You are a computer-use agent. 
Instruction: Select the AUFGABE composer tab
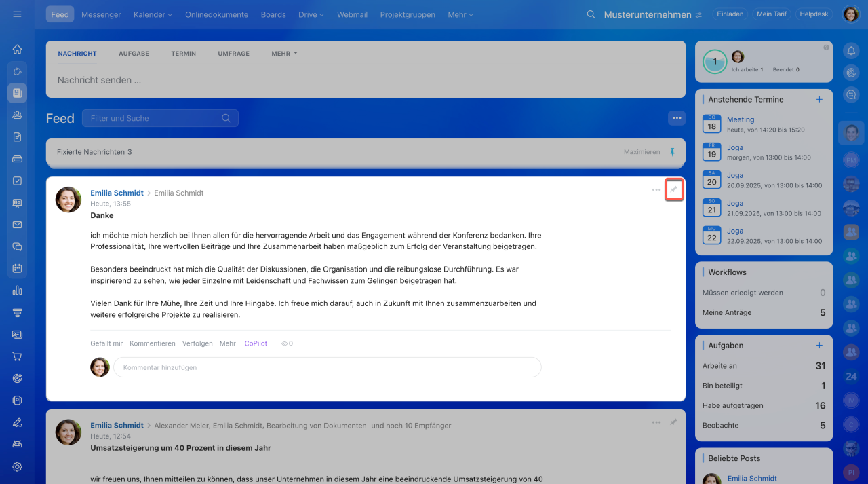[134, 53]
